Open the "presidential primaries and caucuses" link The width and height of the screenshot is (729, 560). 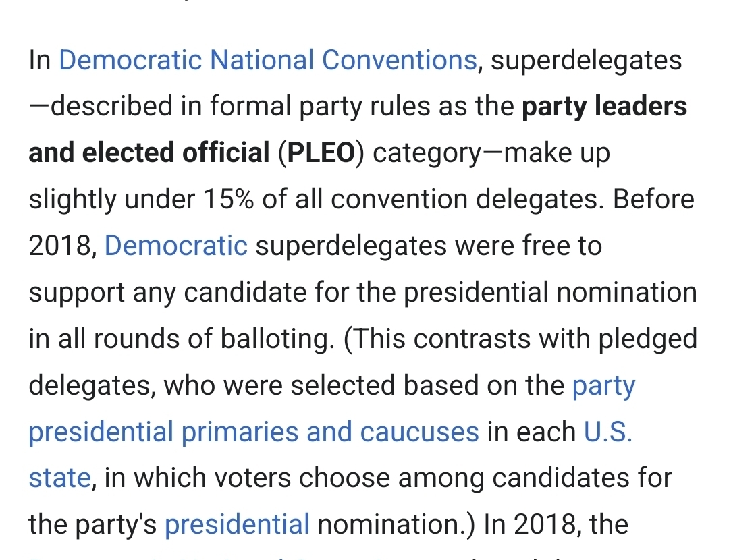click(x=253, y=432)
